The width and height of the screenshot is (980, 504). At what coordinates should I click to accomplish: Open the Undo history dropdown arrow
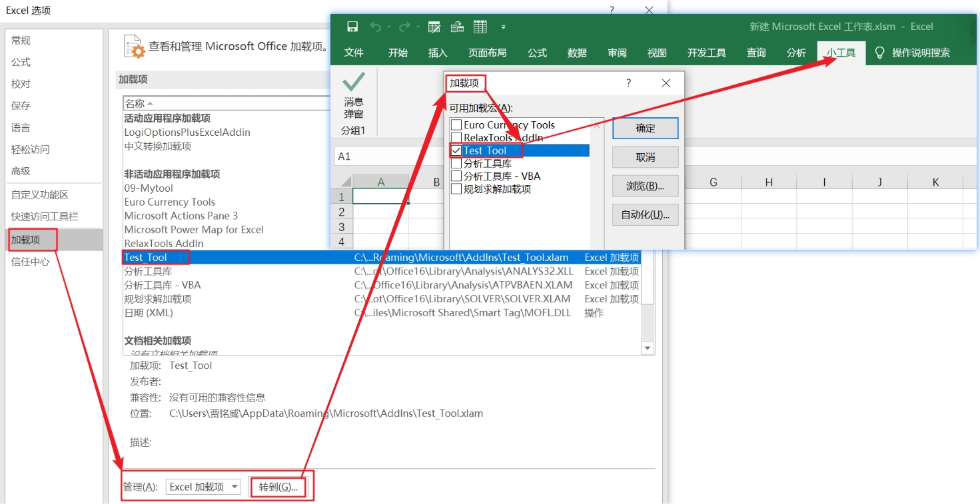tap(389, 27)
